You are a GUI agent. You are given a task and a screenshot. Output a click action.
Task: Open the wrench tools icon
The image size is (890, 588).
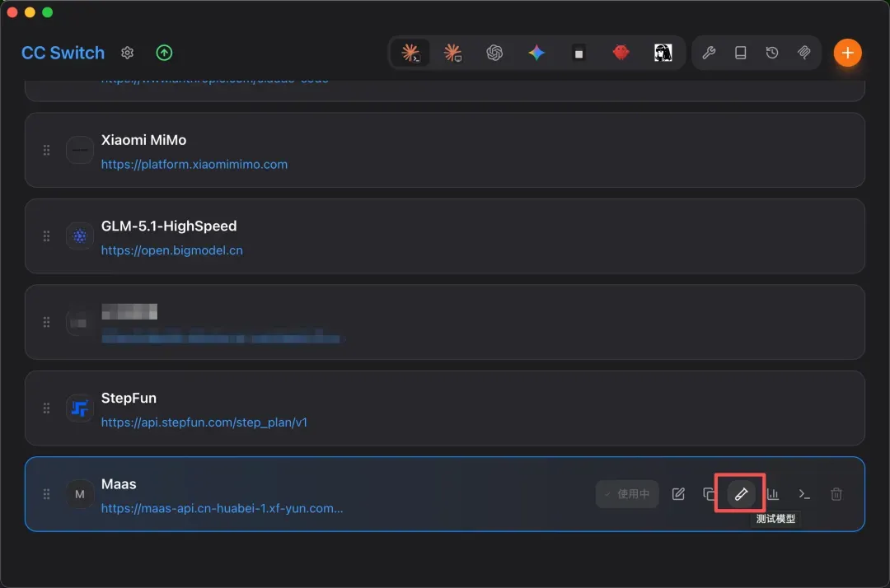(709, 53)
